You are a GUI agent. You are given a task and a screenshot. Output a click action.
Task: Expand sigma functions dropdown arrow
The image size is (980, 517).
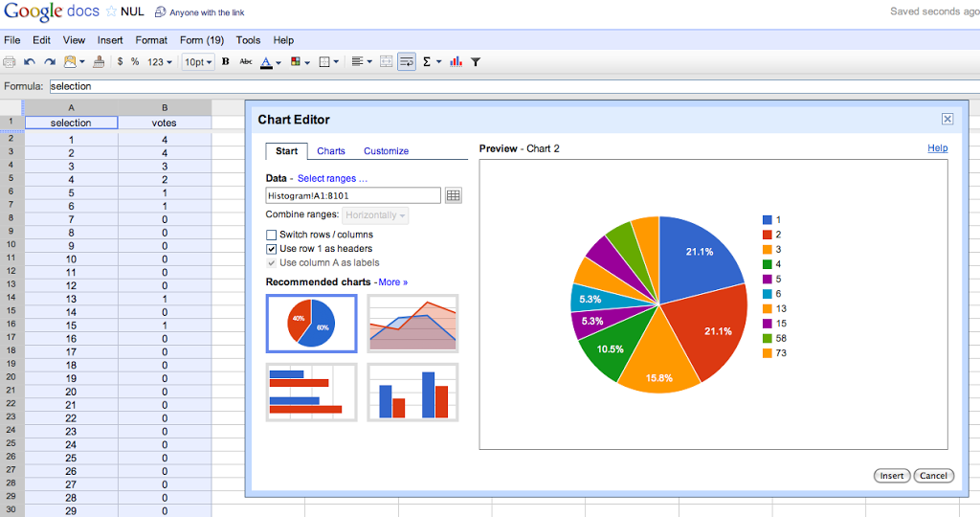[x=438, y=62]
